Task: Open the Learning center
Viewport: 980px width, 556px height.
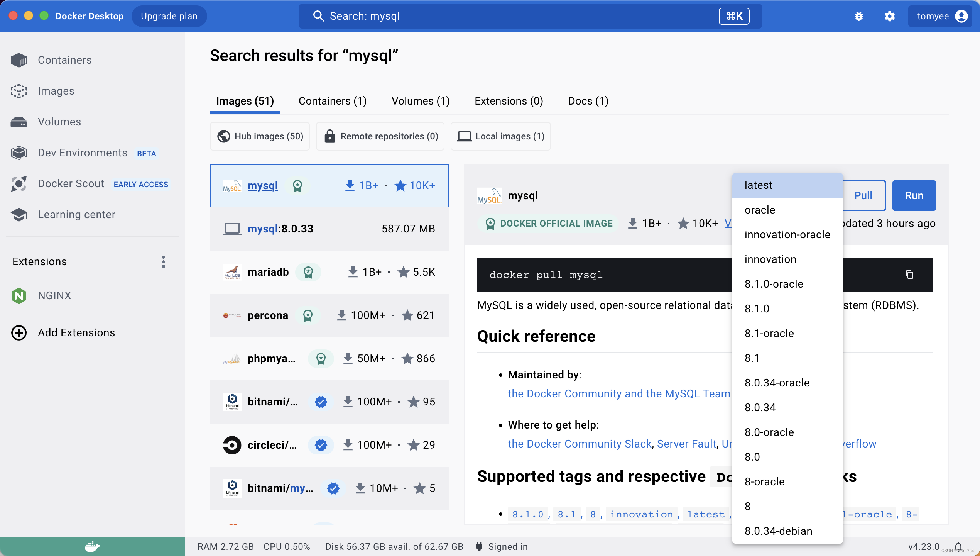Action: [93, 214]
